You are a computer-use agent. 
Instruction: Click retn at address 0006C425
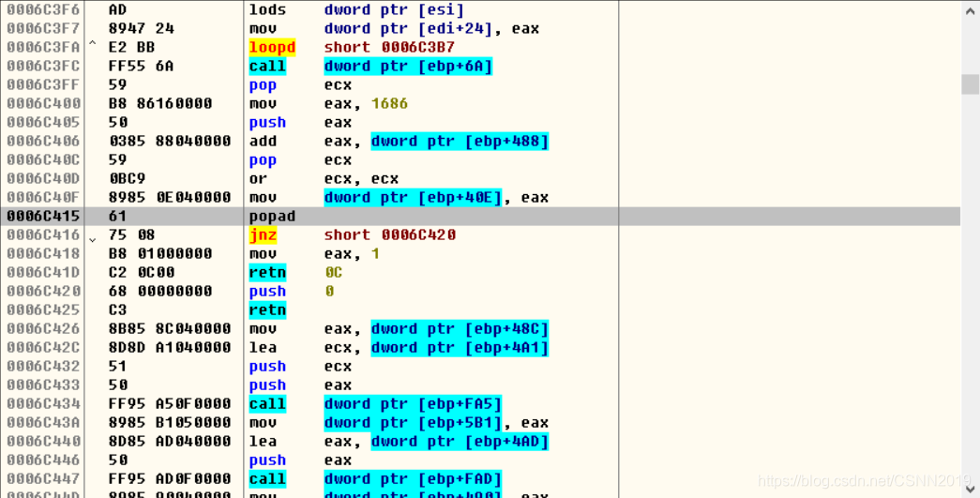pyautogui.click(x=267, y=309)
